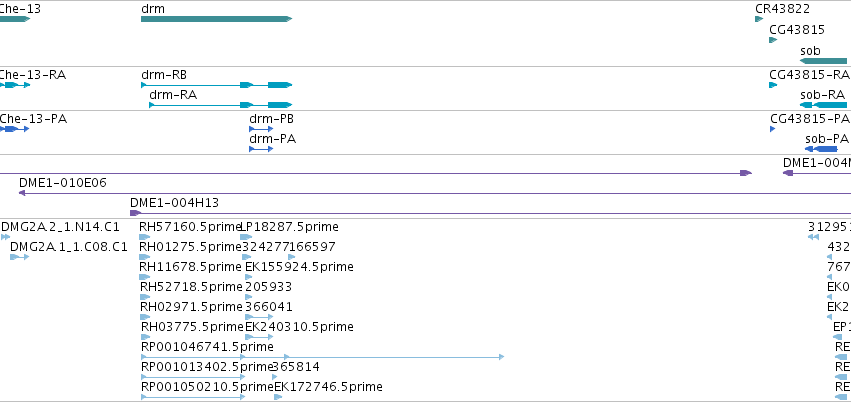
Task: Select the sob gene feature
Action: (823, 61)
